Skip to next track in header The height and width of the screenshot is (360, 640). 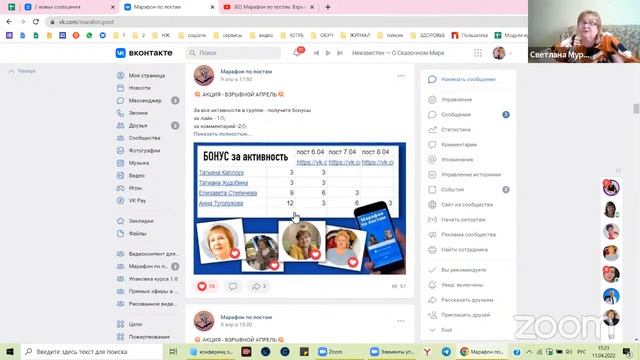340,53
